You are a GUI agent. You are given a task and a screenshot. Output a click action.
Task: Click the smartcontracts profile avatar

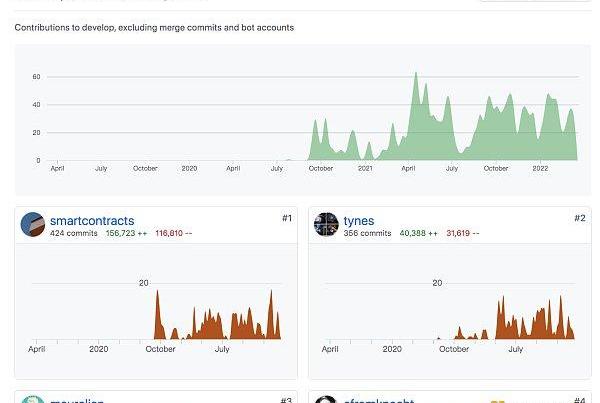coord(33,225)
